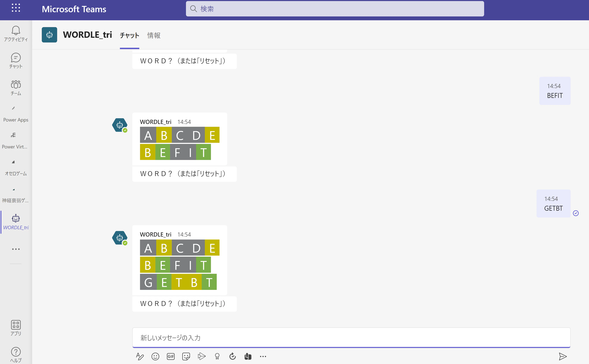Expand more compose options ellipsis

(263, 356)
